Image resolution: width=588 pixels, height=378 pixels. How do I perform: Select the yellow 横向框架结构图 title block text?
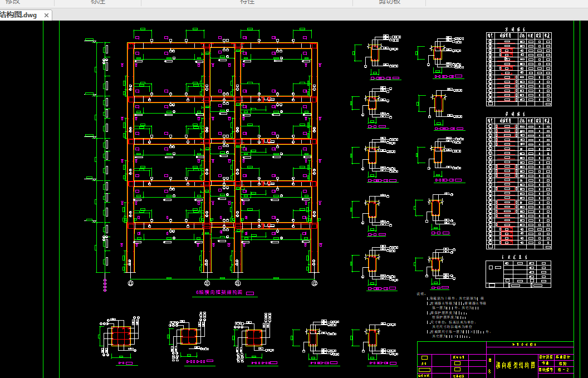516,365
